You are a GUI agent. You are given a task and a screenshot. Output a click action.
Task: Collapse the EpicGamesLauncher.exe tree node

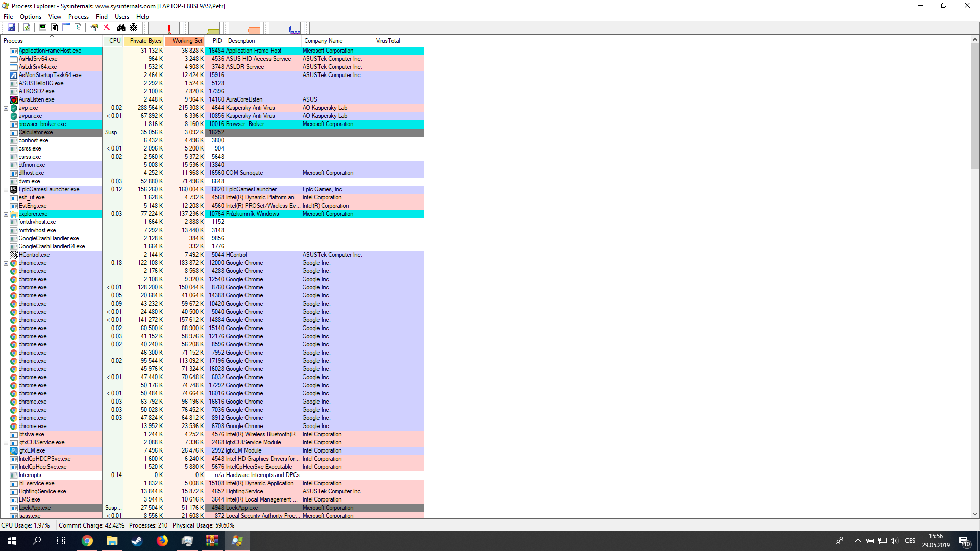click(6, 190)
